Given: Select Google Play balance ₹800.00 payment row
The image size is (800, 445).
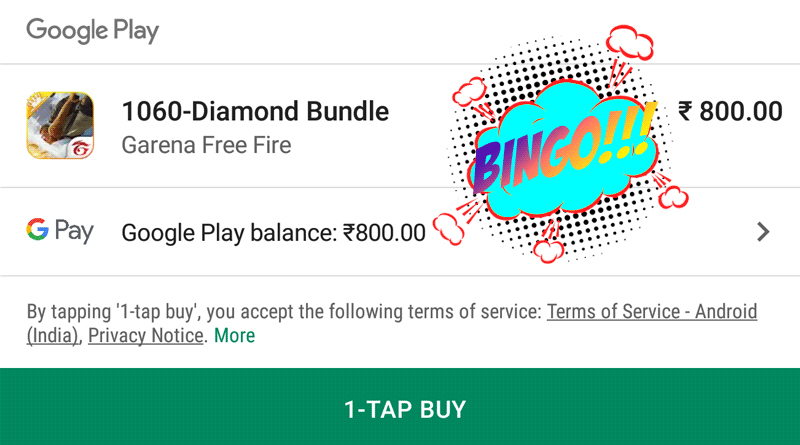Looking at the screenshot, I should point(400,232).
